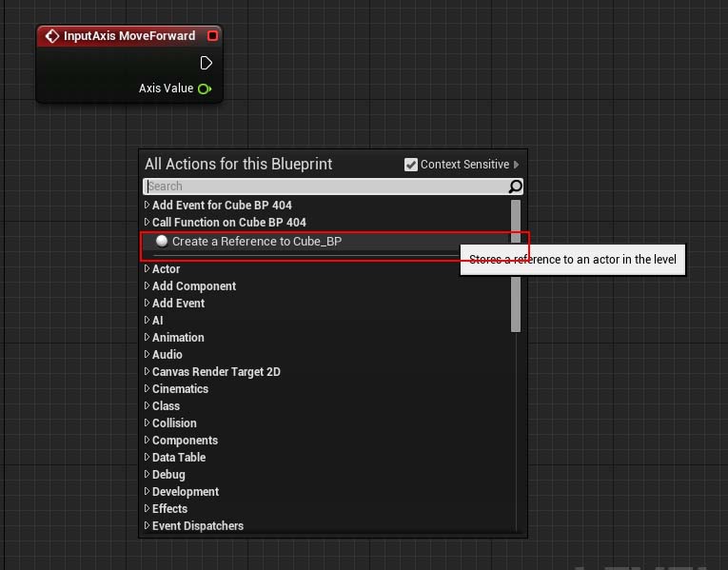Expand the AI category
This screenshot has height=570, width=728.
[x=147, y=320]
